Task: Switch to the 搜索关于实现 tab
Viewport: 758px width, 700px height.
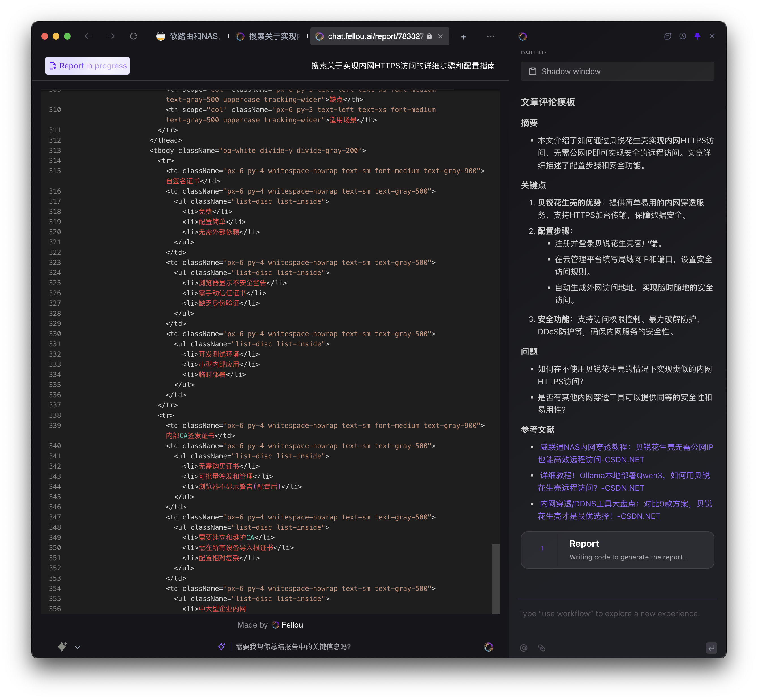Action: click(269, 36)
